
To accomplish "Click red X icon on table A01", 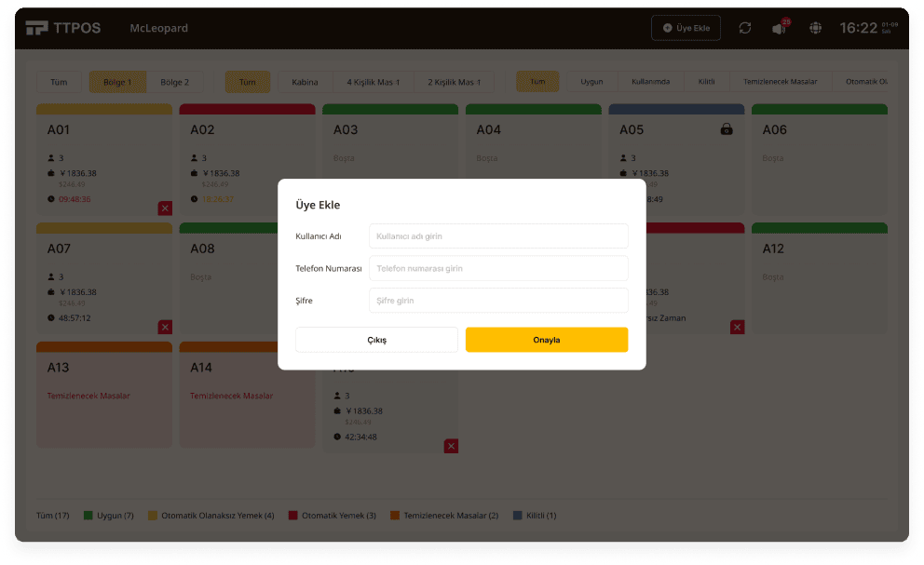I will point(165,208).
